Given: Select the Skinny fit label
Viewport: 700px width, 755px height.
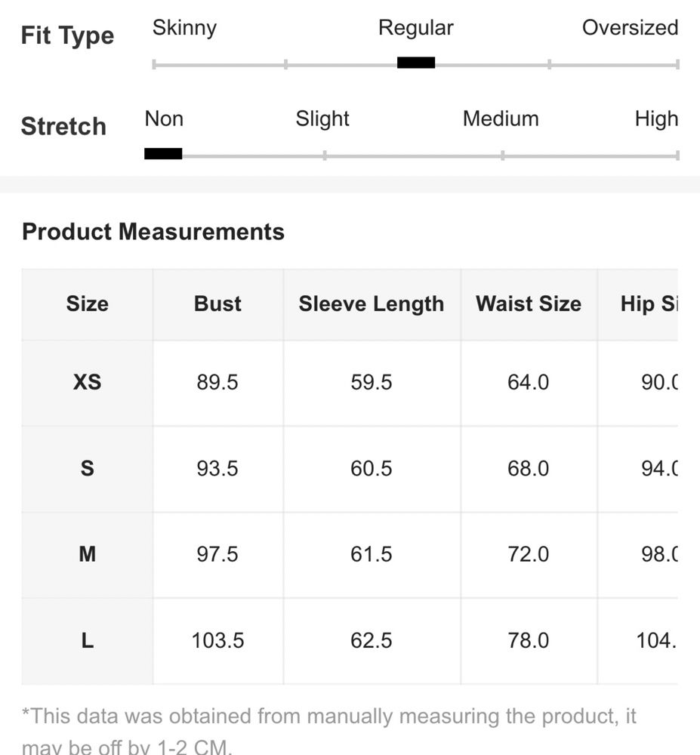Looking at the screenshot, I should click(x=184, y=29).
